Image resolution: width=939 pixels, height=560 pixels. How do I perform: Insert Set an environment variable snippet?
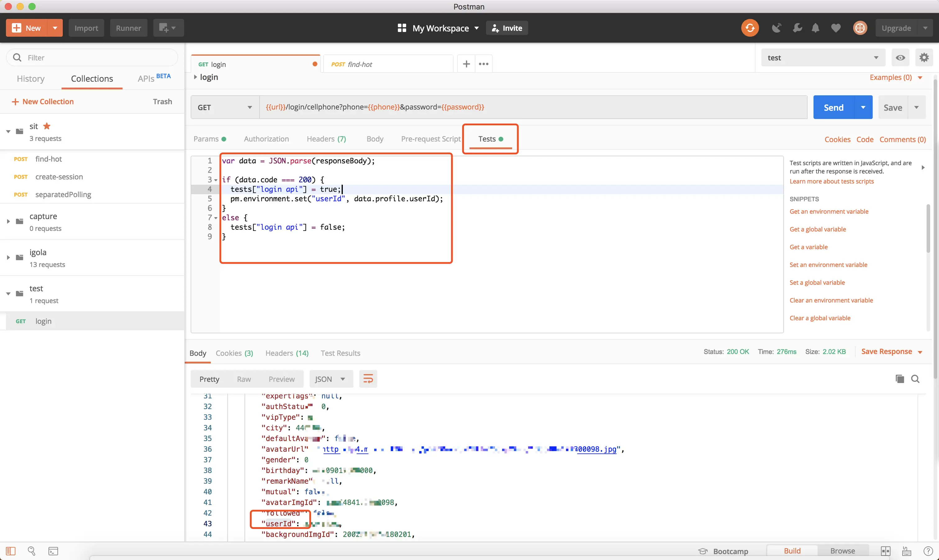pyautogui.click(x=828, y=264)
